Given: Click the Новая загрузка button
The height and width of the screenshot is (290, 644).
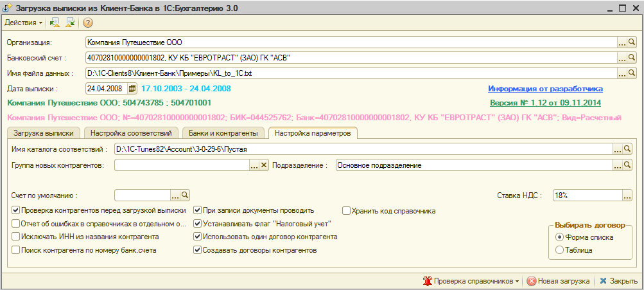Looking at the screenshot, I should click(x=559, y=282).
